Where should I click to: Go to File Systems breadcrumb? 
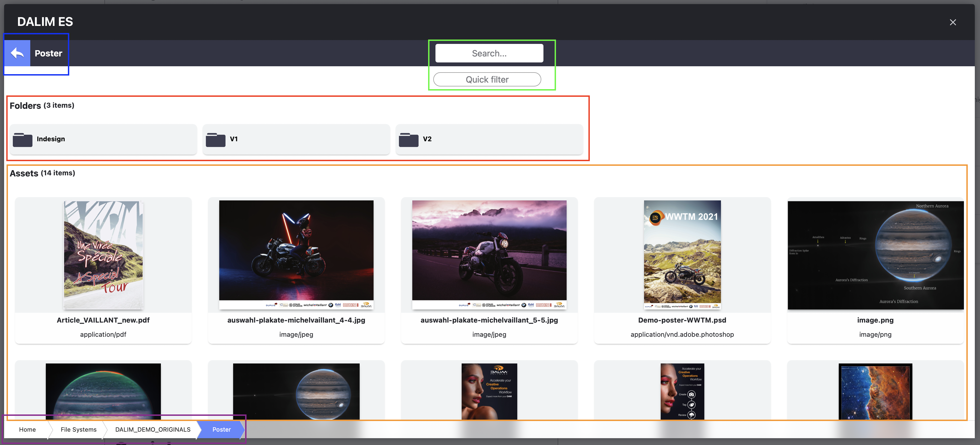coord(78,429)
